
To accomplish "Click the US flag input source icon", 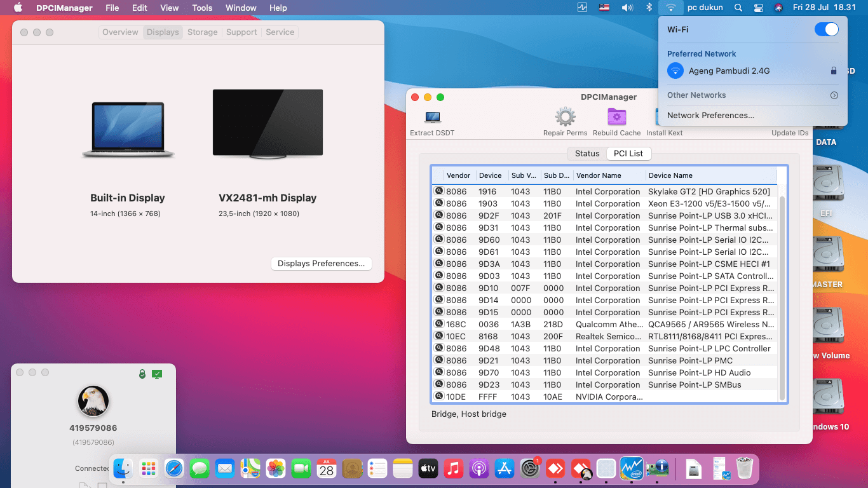I will tap(605, 8).
